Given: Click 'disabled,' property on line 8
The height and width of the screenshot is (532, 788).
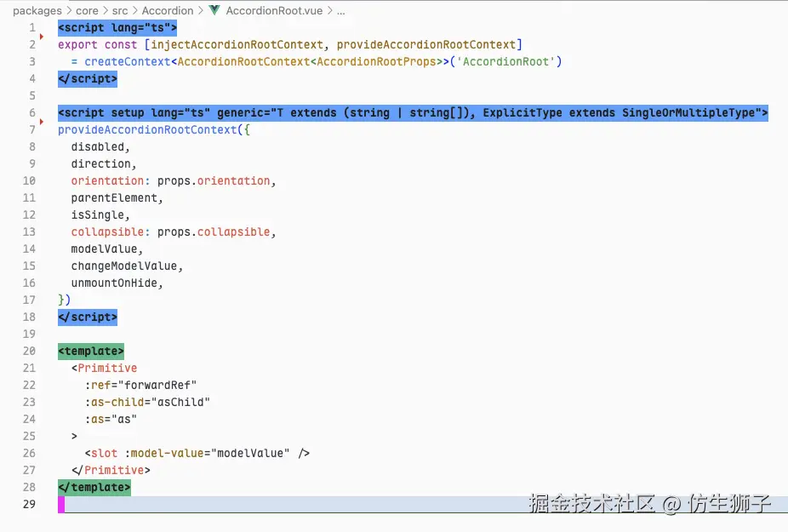Looking at the screenshot, I should coord(100,146).
